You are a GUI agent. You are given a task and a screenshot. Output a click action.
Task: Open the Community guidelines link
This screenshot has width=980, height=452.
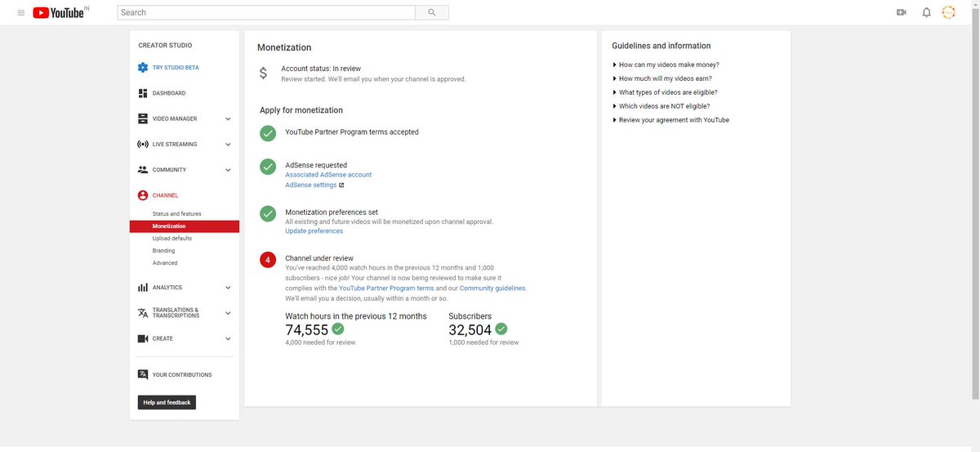tap(492, 289)
